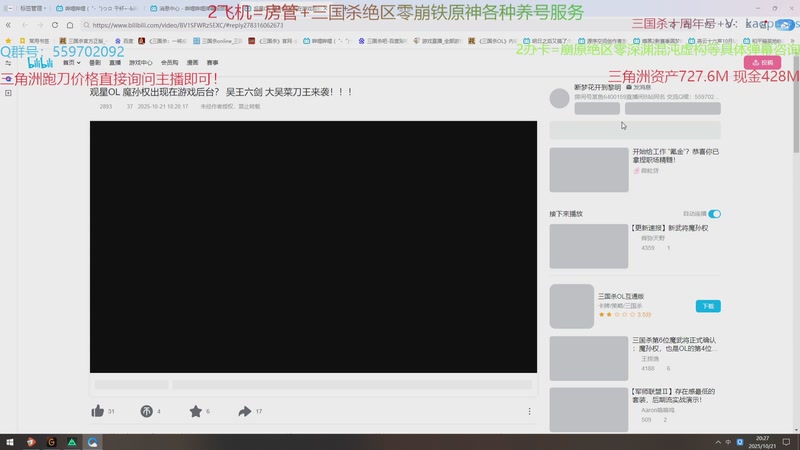Click the blue 下载 button for 三国杀OL互通版
The image size is (800, 450).
point(708,306)
